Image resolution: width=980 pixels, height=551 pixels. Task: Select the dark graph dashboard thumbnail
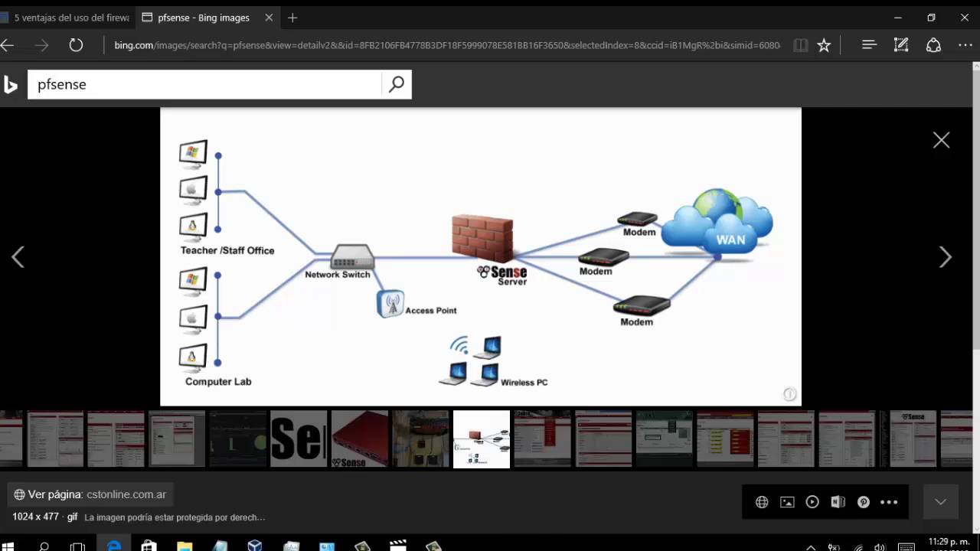(237, 439)
